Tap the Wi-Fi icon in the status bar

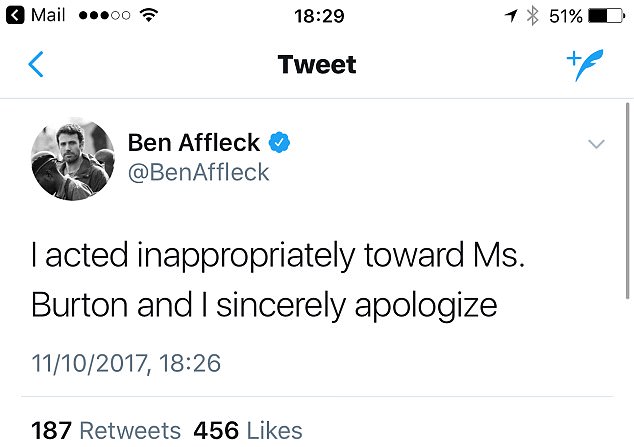(149, 16)
